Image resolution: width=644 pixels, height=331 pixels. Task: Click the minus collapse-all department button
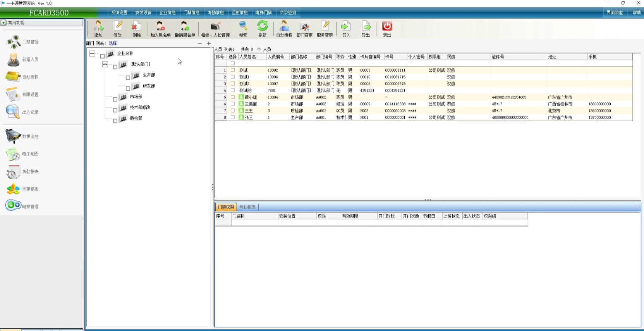pos(200,43)
